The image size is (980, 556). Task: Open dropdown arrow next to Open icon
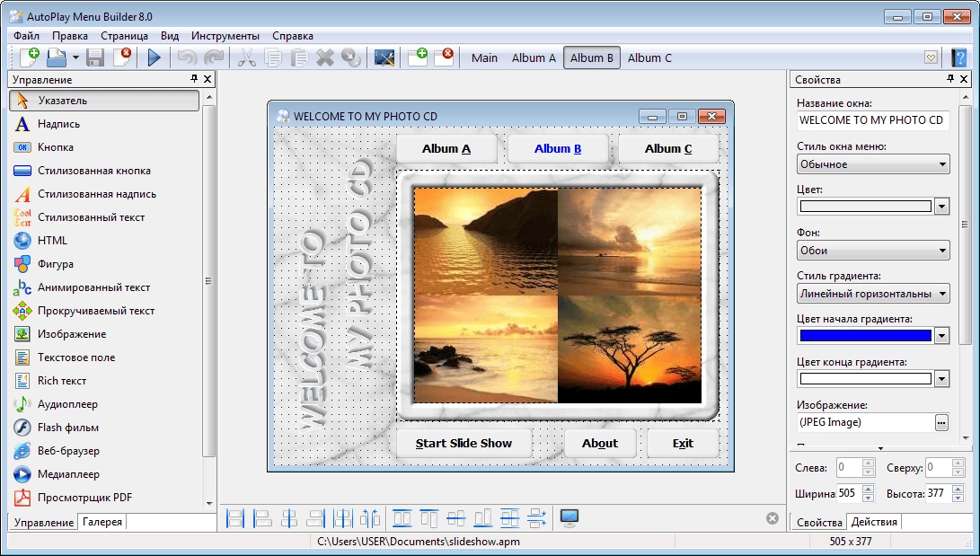coord(75,58)
